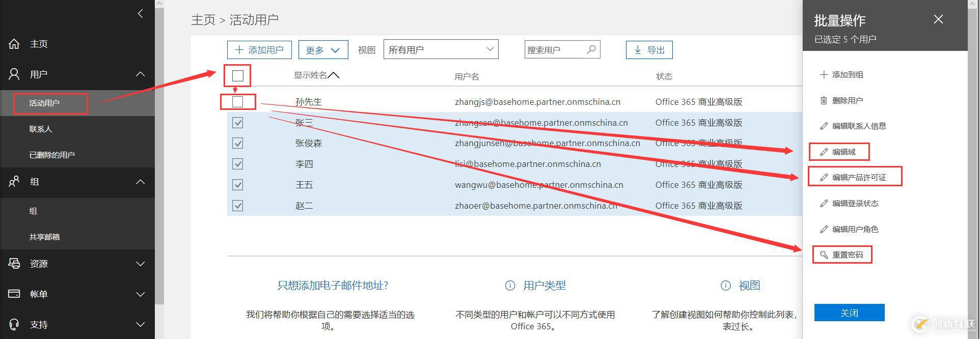Click the name 李四 in the list
This screenshot has width=980, height=339.
304,164
